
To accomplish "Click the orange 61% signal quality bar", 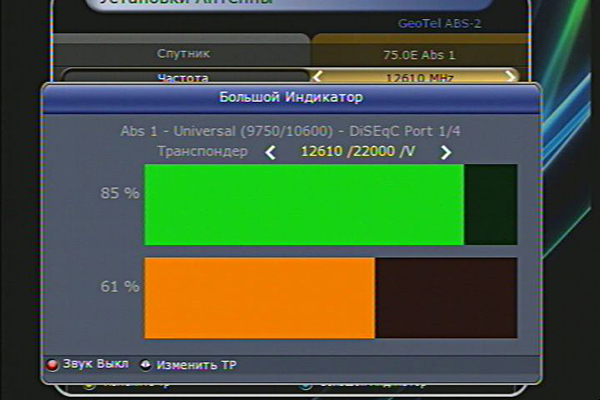I will (259, 298).
